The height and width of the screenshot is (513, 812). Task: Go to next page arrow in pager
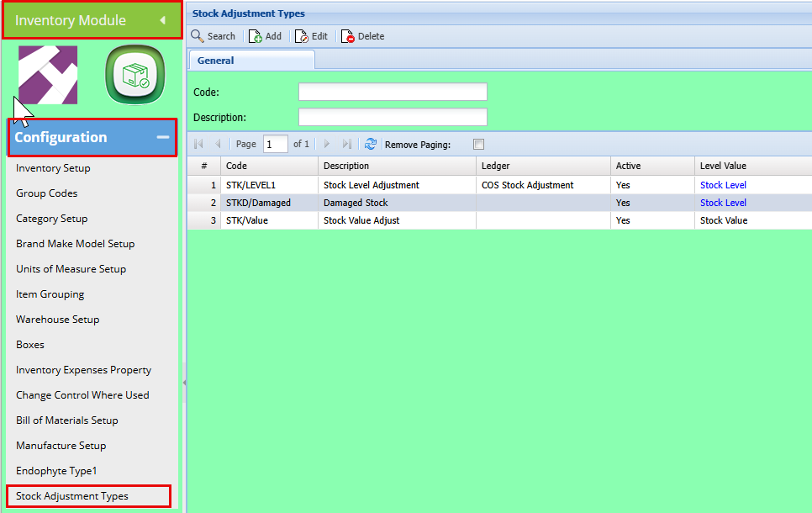point(327,144)
